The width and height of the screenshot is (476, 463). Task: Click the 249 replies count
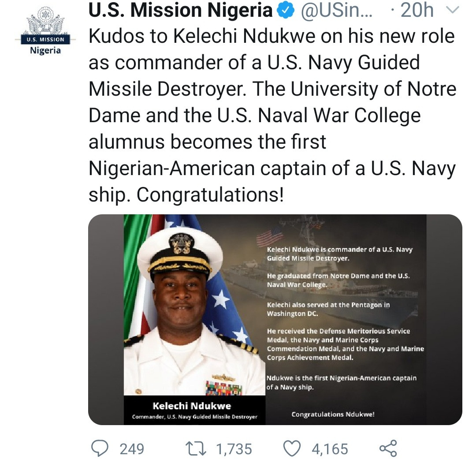pyautogui.click(x=132, y=449)
